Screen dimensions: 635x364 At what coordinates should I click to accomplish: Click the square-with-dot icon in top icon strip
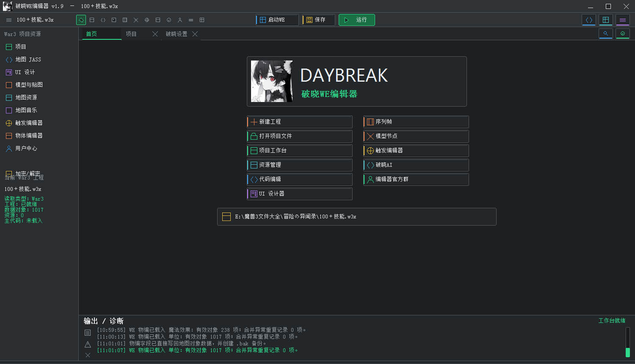click(114, 20)
